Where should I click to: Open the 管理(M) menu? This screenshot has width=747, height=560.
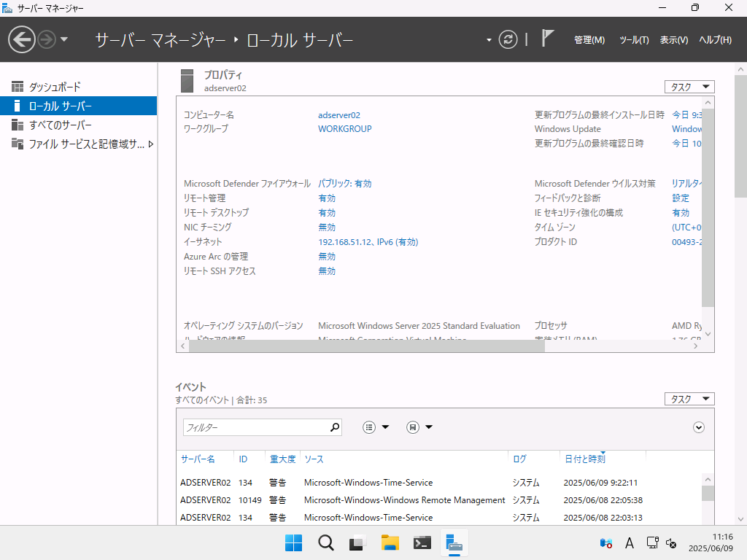tap(589, 40)
